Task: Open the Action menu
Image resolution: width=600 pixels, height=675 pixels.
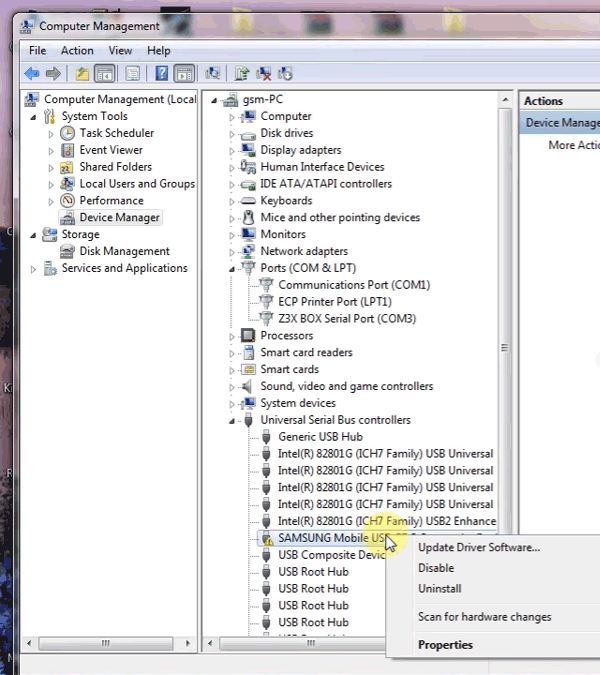Action: click(77, 51)
